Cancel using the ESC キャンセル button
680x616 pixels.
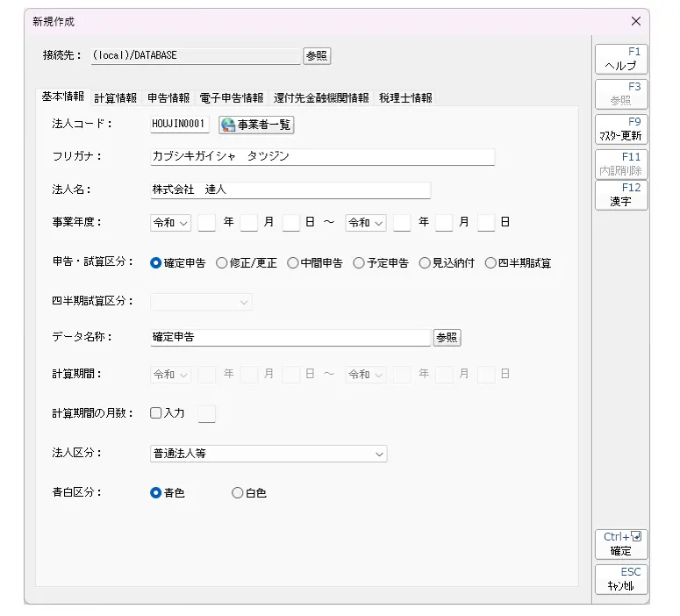pos(621,580)
